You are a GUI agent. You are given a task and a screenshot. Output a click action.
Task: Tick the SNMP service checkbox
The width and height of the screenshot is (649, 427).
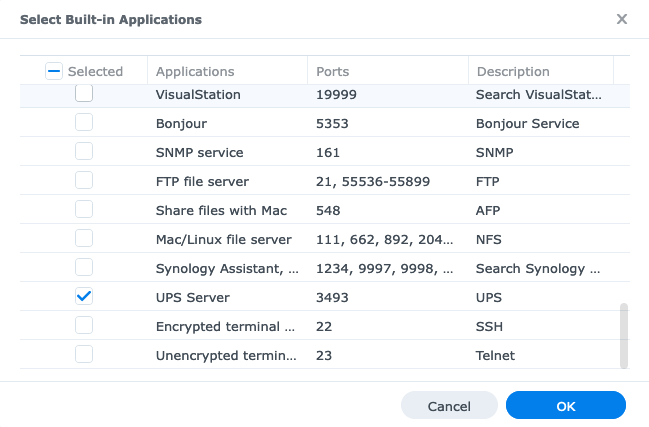tap(84, 152)
